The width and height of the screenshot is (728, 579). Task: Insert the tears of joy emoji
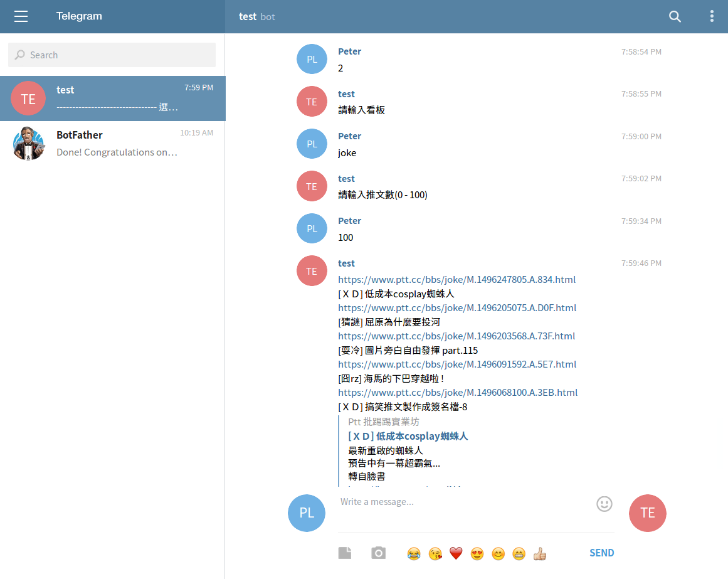click(414, 553)
